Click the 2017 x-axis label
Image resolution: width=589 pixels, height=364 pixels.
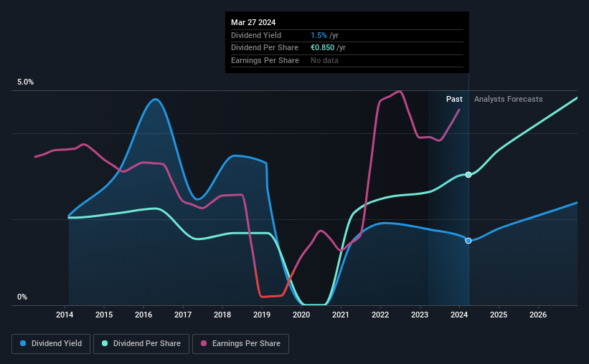(x=183, y=315)
